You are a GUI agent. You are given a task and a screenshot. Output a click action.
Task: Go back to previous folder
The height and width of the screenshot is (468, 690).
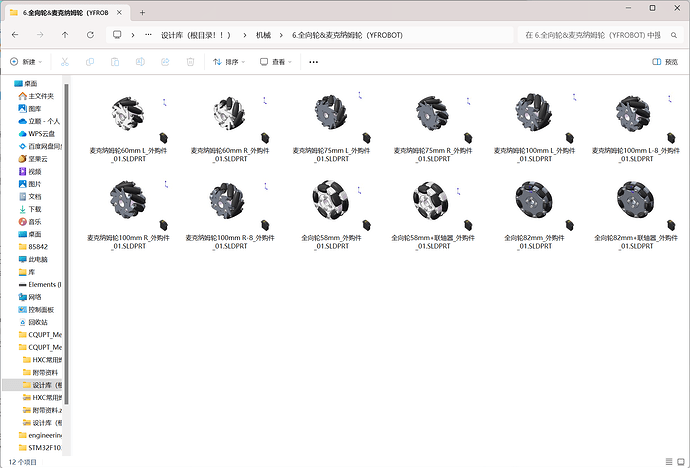click(x=15, y=35)
